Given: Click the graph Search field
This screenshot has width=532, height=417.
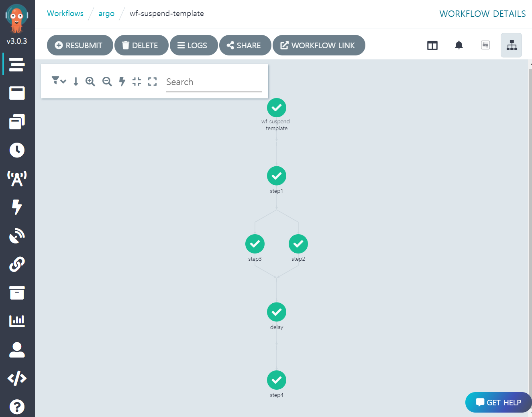Looking at the screenshot, I should click(214, 82).
